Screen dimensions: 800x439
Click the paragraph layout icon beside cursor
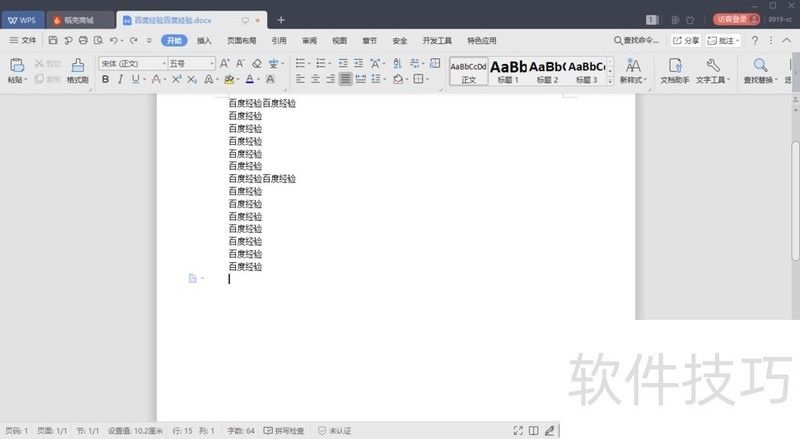pos(193,279)
